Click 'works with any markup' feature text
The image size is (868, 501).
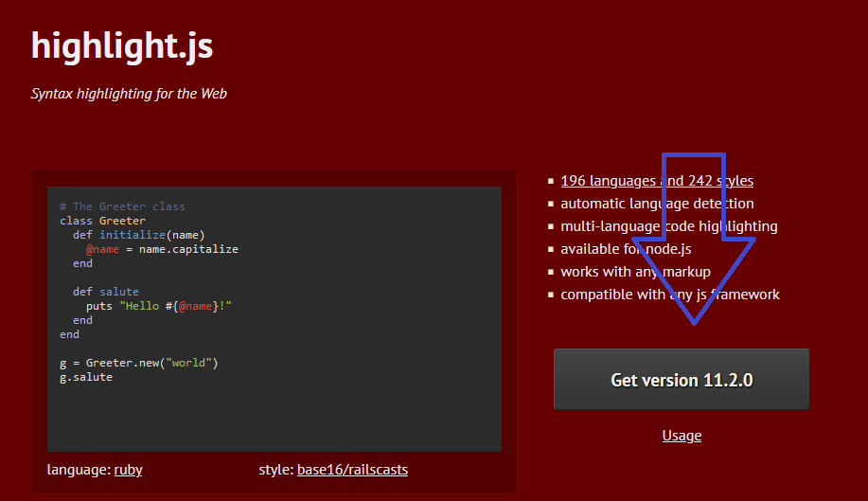635,272
